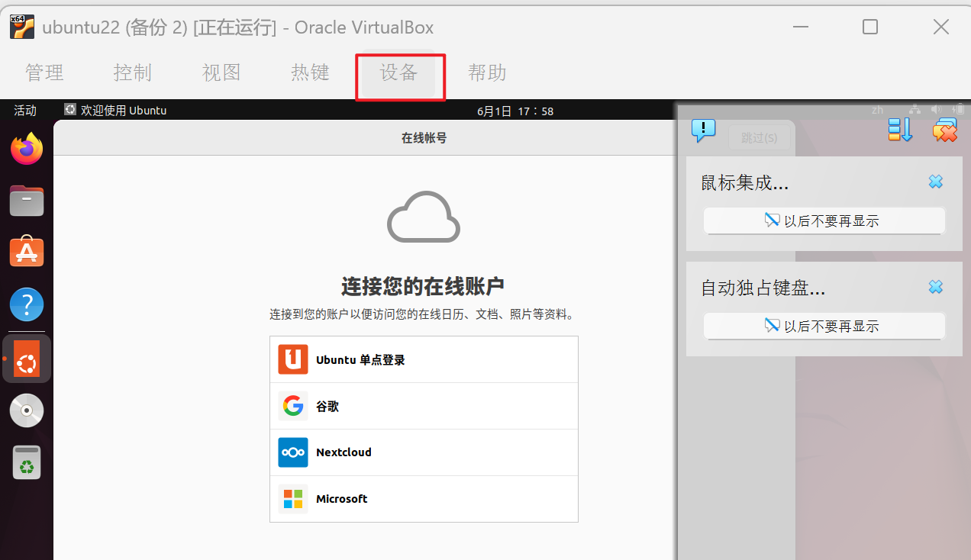Click 以后不要再显示 under 自动独占键盘
The height and width of the screenshot is (560, 971).
824,327
